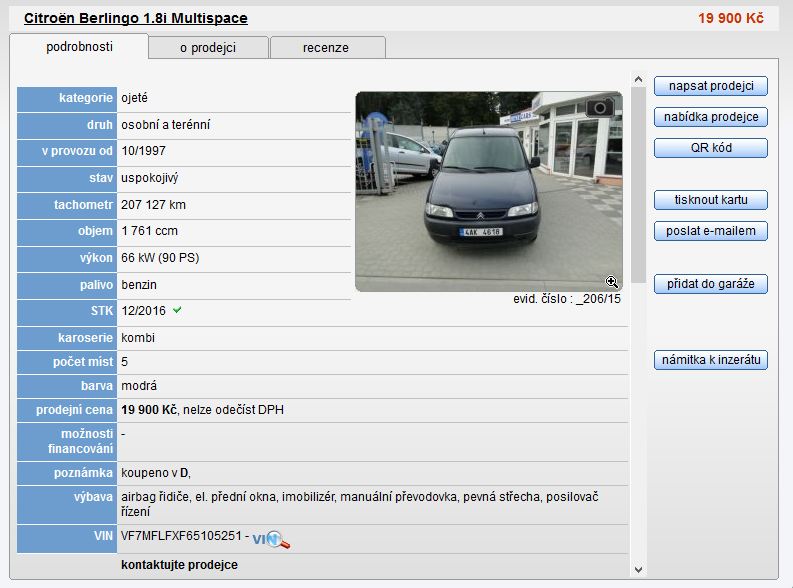Click the blue VIN row label
793x588 pixels.
pos(67,539)
